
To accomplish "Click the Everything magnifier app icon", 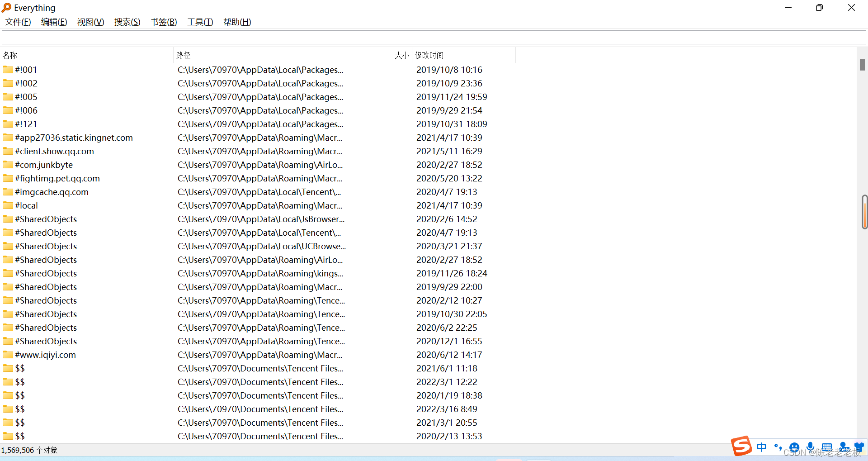I will point(6,8).
